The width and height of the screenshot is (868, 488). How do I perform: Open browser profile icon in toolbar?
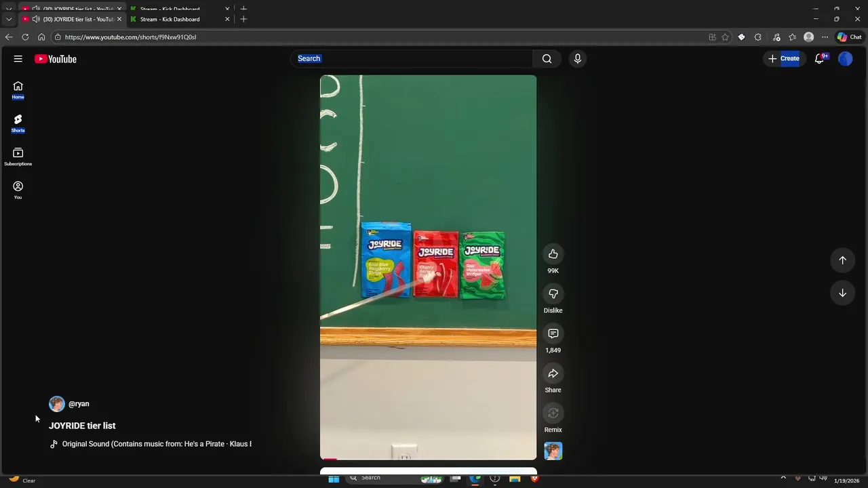pos(808,37)
